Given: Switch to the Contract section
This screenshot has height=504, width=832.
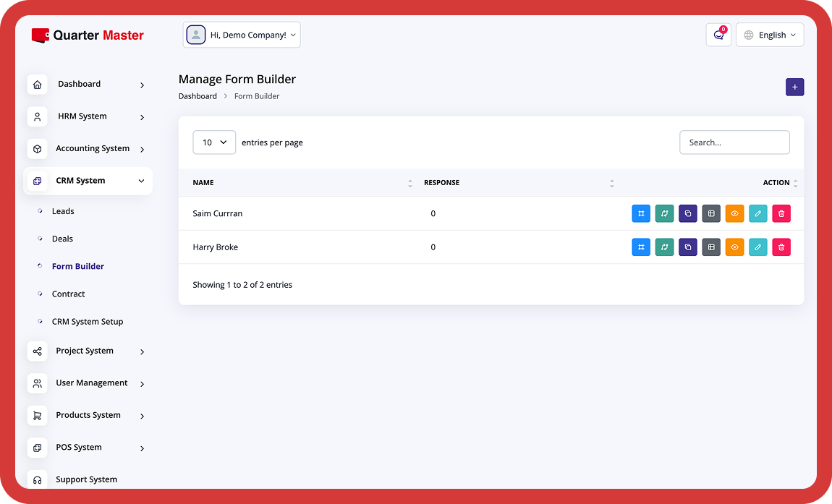Looking at the screenshot, I should (x=68, y=294).
